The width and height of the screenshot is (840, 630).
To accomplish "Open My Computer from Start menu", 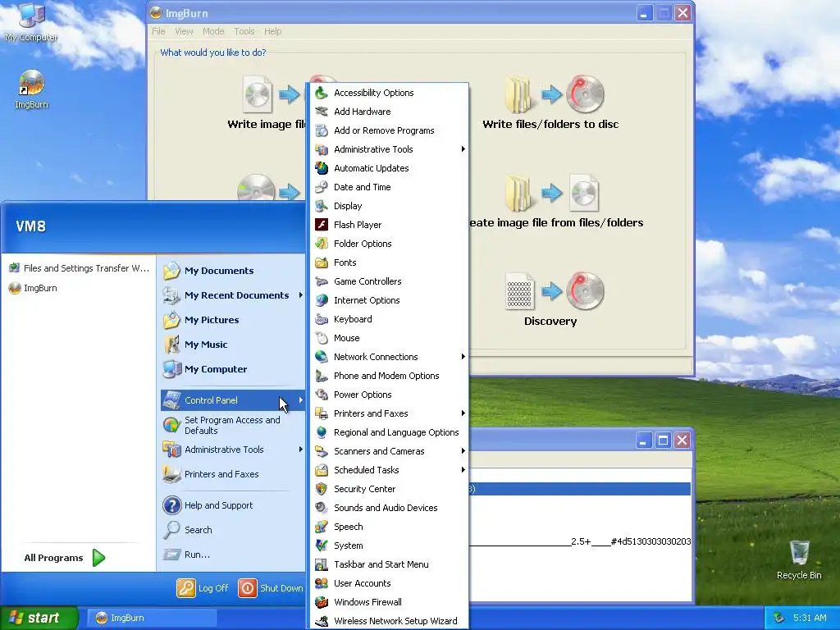I will click(233, 369).
